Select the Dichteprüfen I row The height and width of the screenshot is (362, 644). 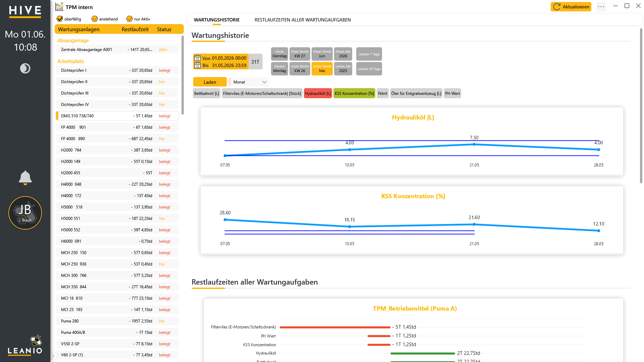[x=117, y=70]
